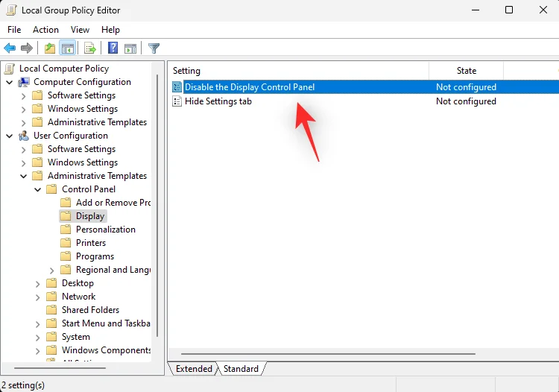Viewport: 559px width, 392px height.
Task: Collapse Administrative Templates under User Configuration
Action: (24, 176)
